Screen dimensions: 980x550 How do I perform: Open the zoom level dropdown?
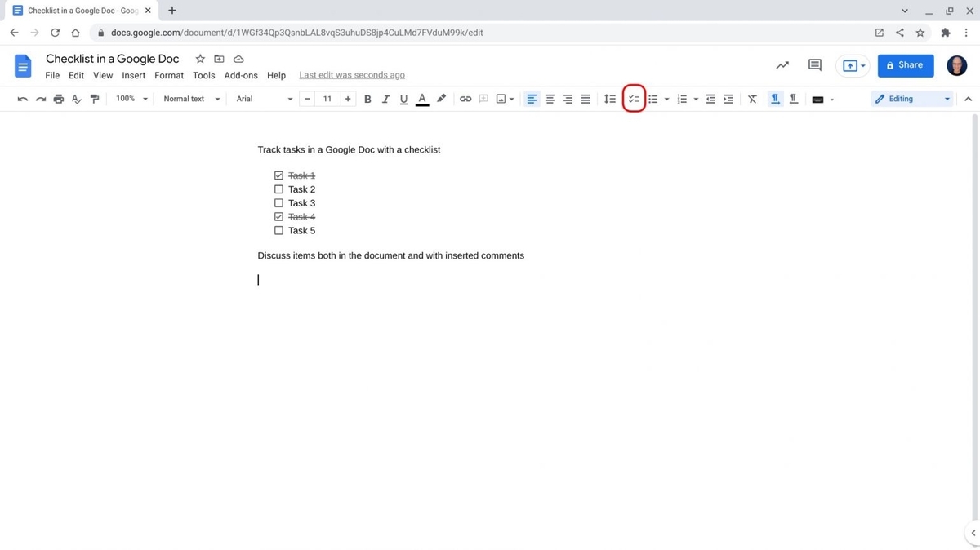tap(131, 99)
